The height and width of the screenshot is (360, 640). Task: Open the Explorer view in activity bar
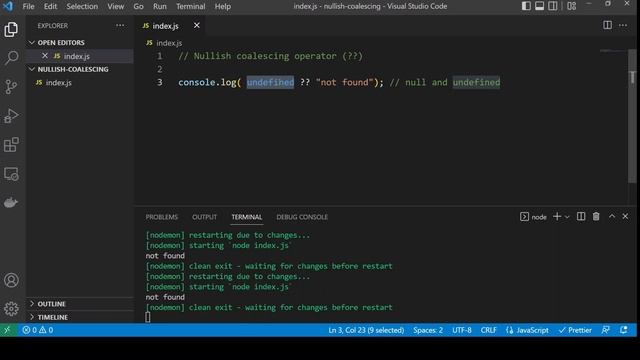click(x=11, y=29)
